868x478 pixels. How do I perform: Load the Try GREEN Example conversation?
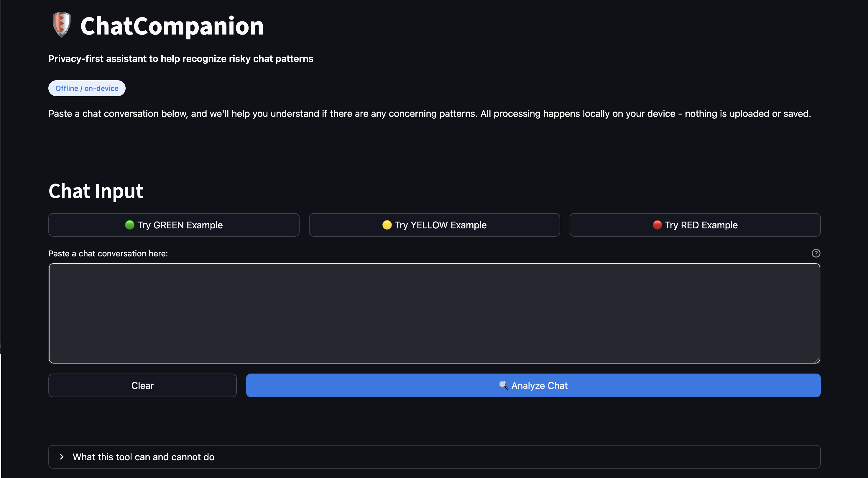click(x=174, y=225)
